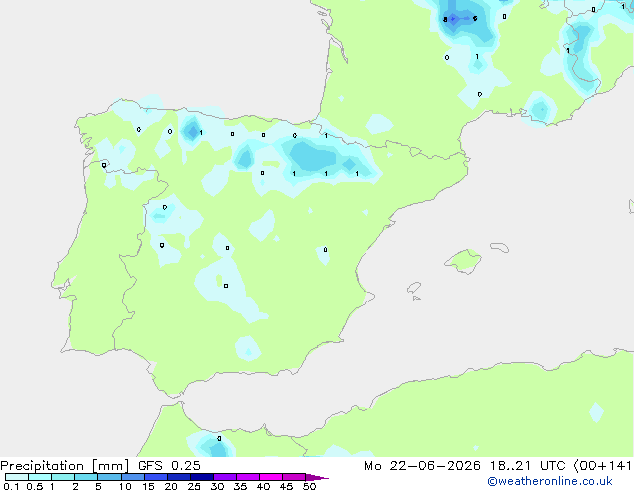Click the legend value "40"

[263, 486]
